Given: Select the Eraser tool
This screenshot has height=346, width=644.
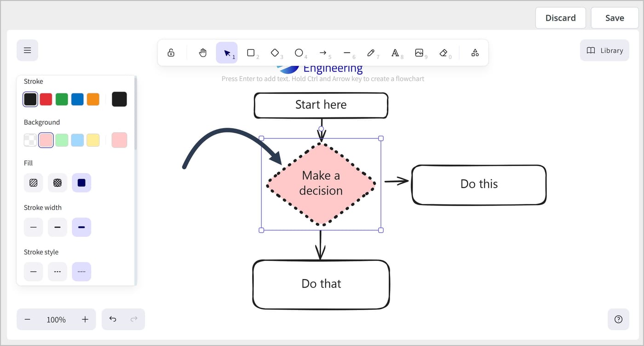Looking at the screenshot, I should (443, 52).
